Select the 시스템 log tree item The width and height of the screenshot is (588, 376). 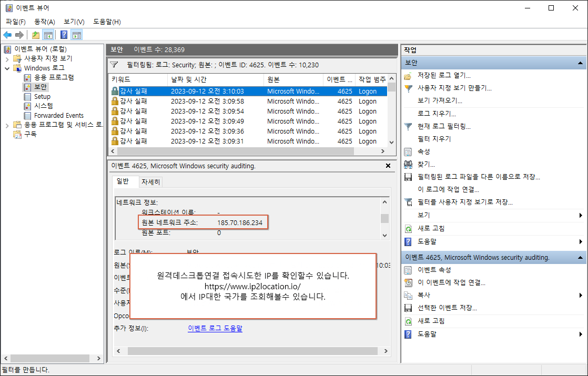[44, 106]
